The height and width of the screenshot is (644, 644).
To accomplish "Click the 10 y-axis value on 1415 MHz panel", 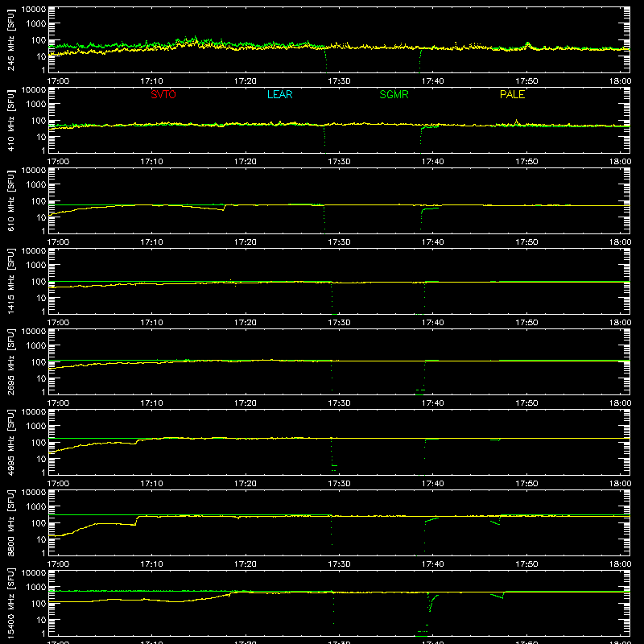I will click(41, 298).
